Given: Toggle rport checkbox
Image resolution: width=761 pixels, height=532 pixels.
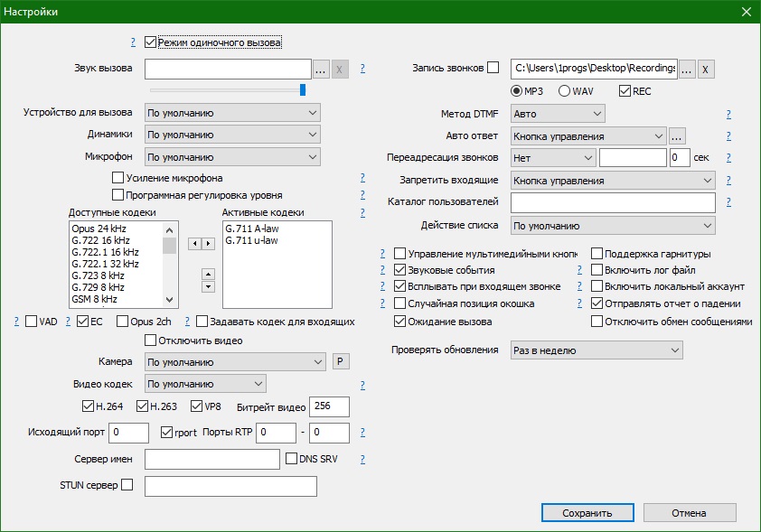Looking at the screenshot, I should [166, 432].
